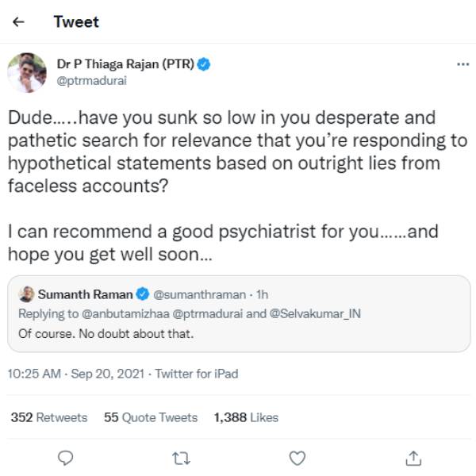This screenshot has height=476, width=476.
Task: Click the reply speech bubble icon
Action: coord(67,457)
